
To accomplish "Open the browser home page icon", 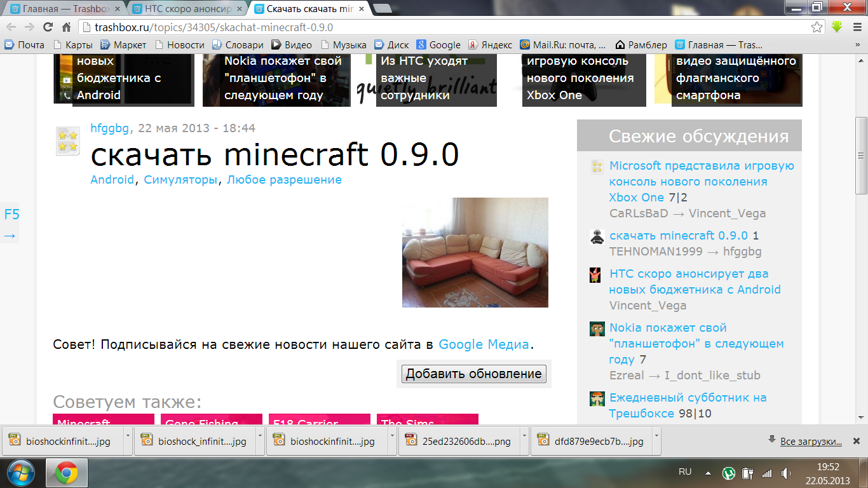I will click(66, 27).
